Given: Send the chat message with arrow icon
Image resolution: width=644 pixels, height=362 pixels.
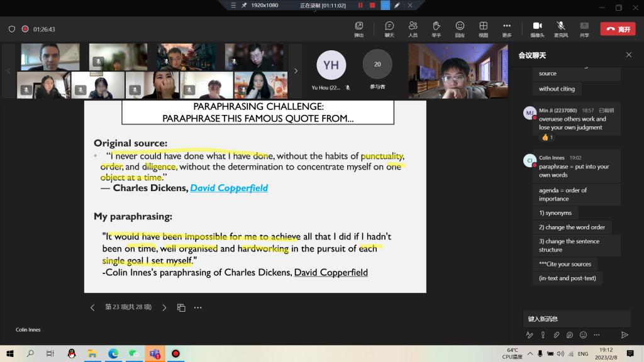Looking at the screenshot, I should point(625,335).
